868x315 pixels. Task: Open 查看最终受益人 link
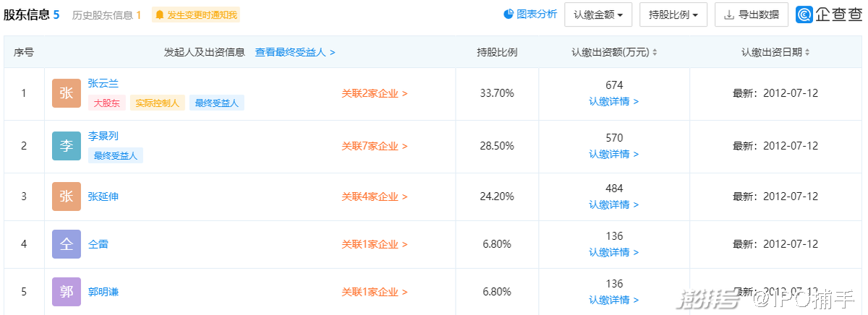tap(294, 53)
